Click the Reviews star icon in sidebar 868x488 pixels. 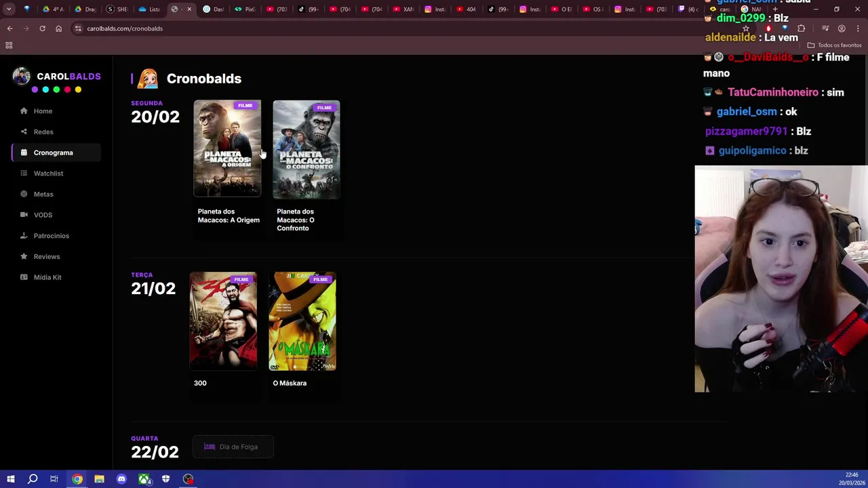pos(24,257)
